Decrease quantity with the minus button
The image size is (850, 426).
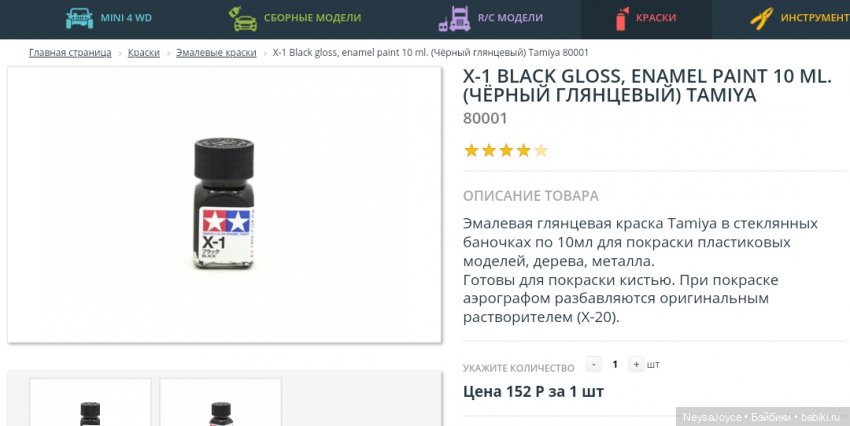click(x=594, y=364)
